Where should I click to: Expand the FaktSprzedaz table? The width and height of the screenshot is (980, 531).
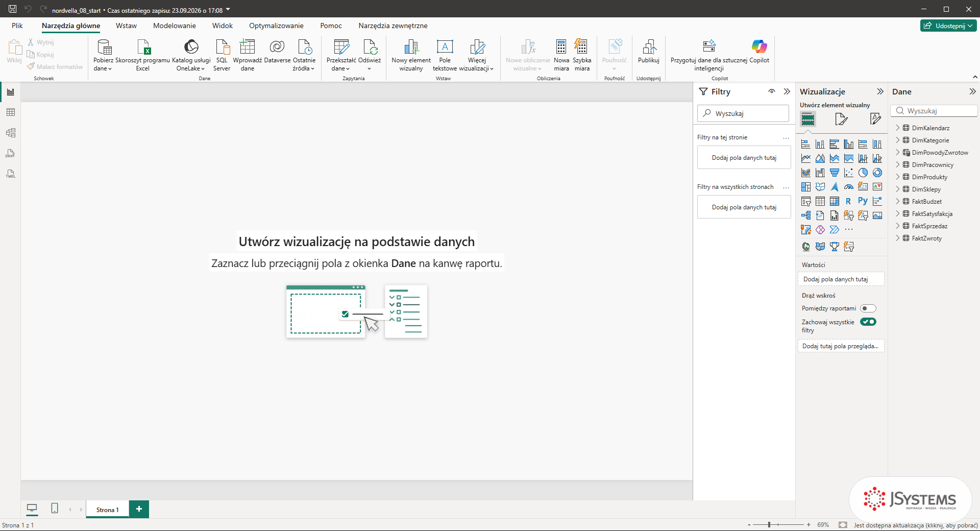898,226
